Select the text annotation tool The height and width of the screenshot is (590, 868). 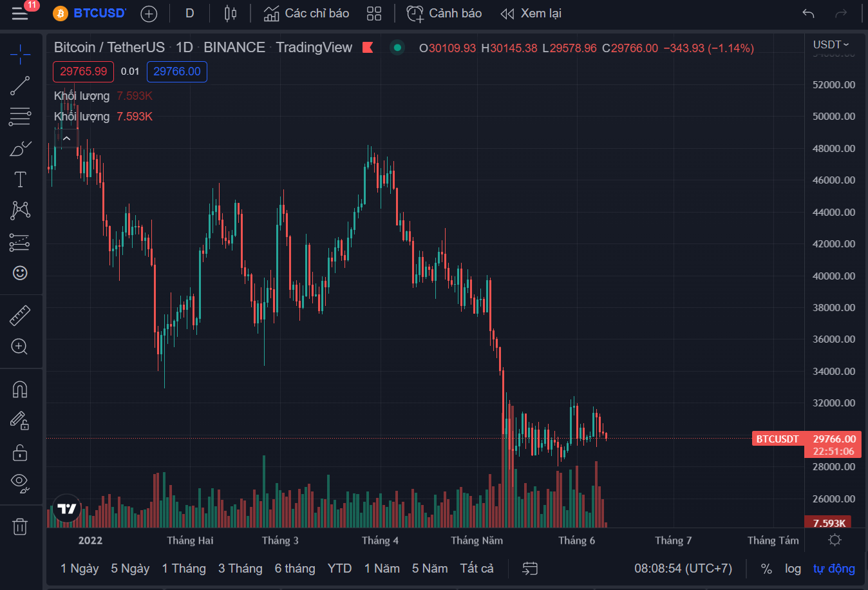coord(20,179)
